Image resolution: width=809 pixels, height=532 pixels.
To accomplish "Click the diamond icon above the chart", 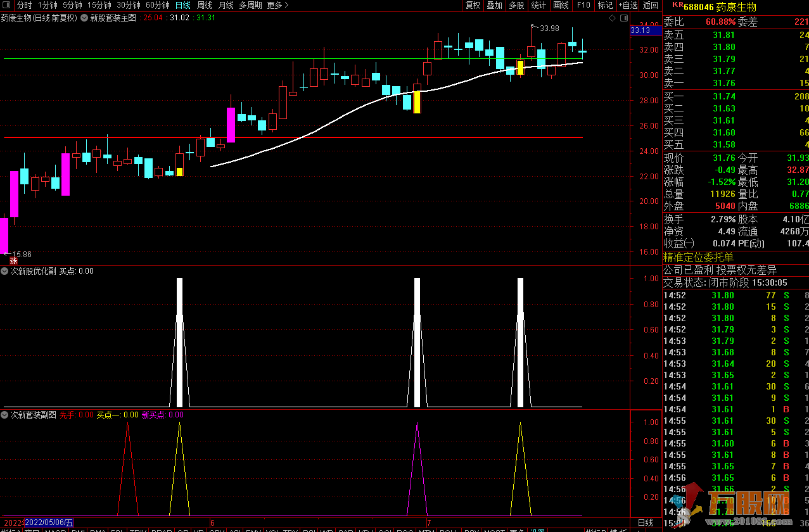I will (612, 18).
